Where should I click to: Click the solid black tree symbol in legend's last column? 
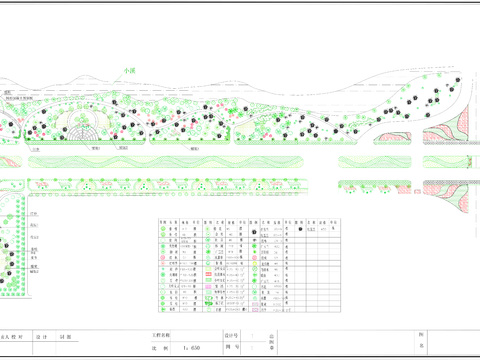click(300, 229)
